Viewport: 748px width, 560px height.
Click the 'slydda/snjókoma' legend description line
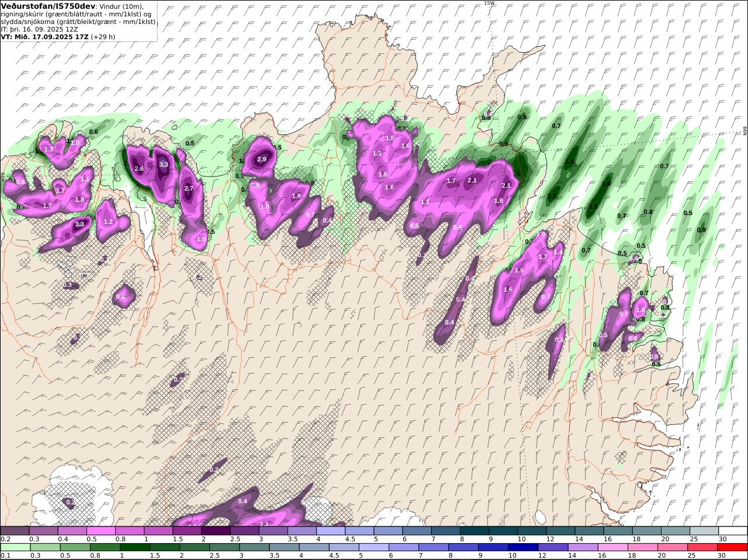[78, 22]
